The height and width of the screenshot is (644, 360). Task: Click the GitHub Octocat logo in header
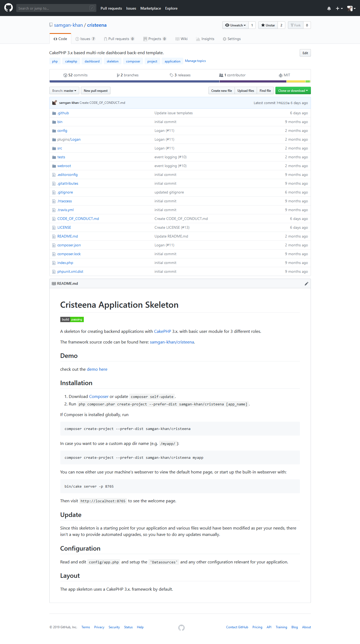(x=9, y=8)
